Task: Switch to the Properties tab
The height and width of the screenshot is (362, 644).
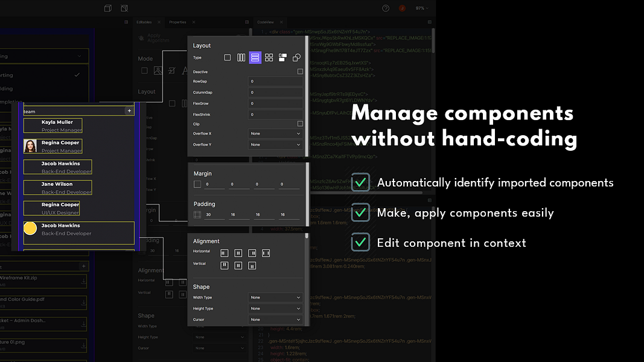Action: pos(177,22)
